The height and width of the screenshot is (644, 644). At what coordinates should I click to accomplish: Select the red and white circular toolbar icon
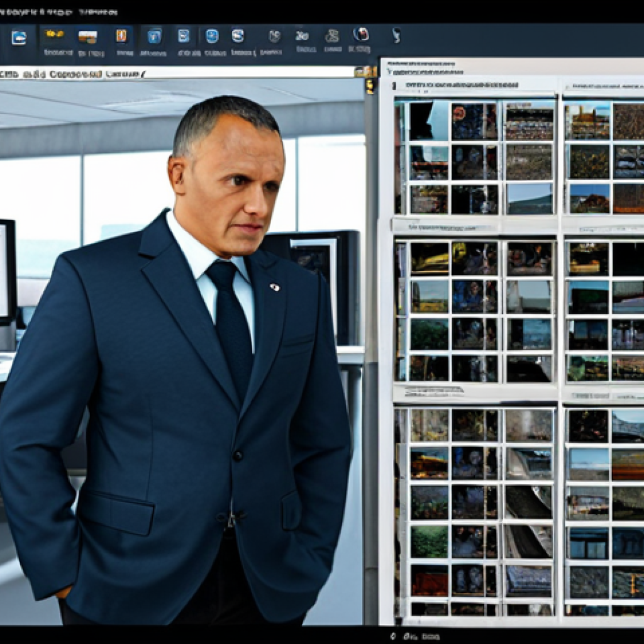coord(360,35)
